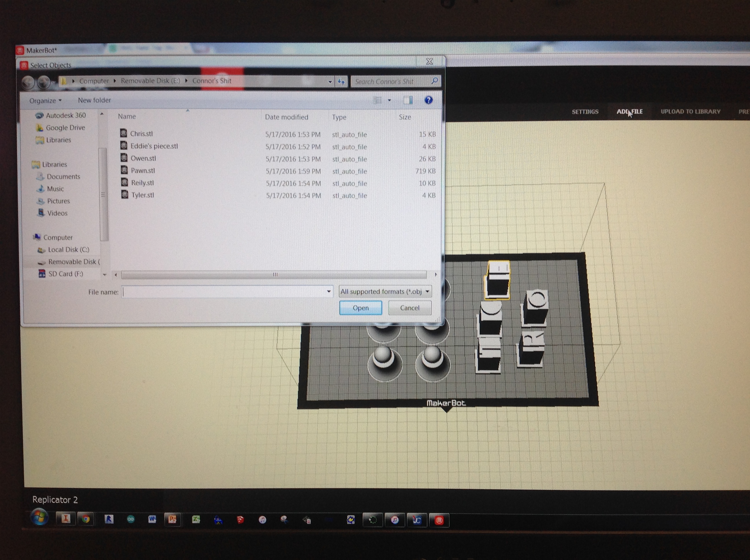Open Arduino from taskbar
This screenshot has width=750, height=560.
click(x=130, y=519)
